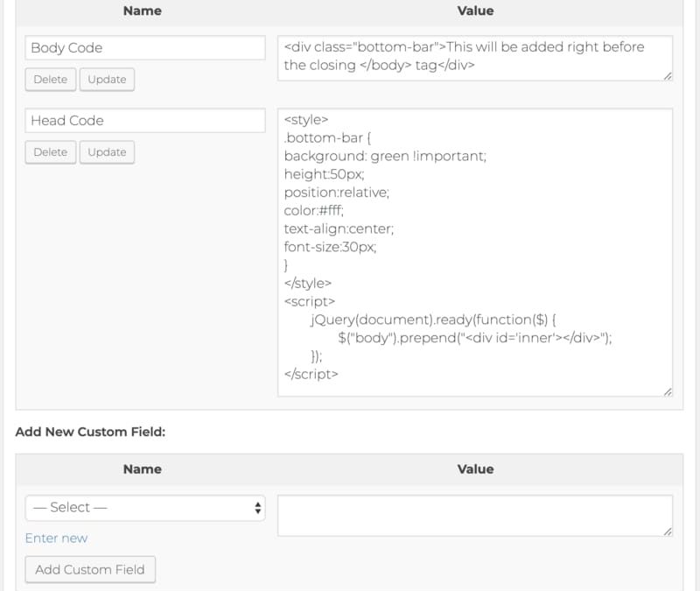
Task: Click the closing '</style>' tag line
Action: (308, 283)
